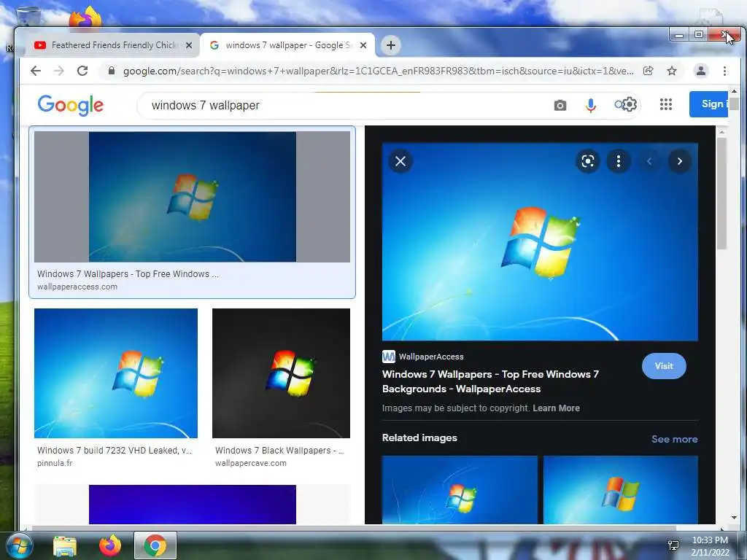Image resolution: width=747 pixels, height=560 pixels.
Task: Go back with the browser back arrow
Action: [36, 71]
